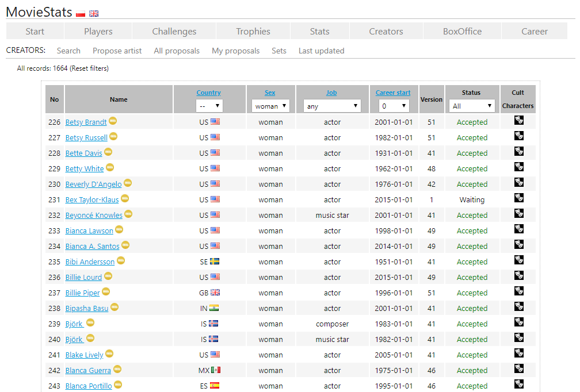Click the Waiting status for Bex Taylor-Klaus

point(472,199)
